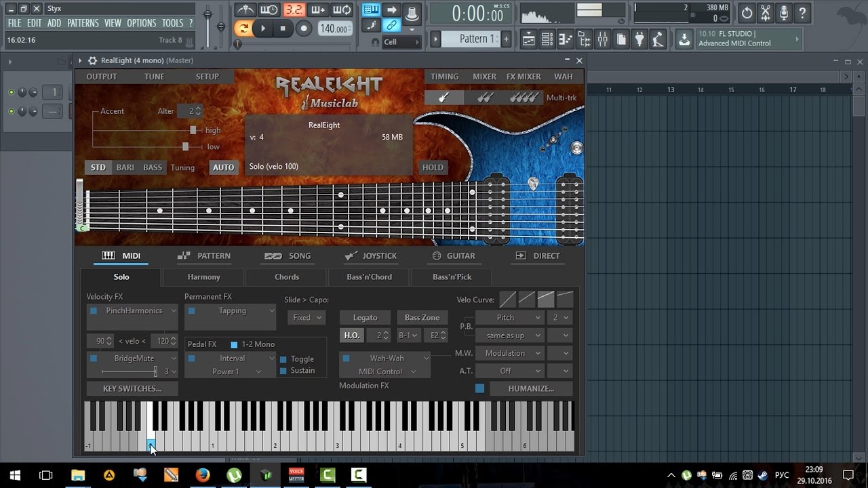Open the 'same as up' dropdown
The height and width of the screenshot is (488, 868).
509,335
